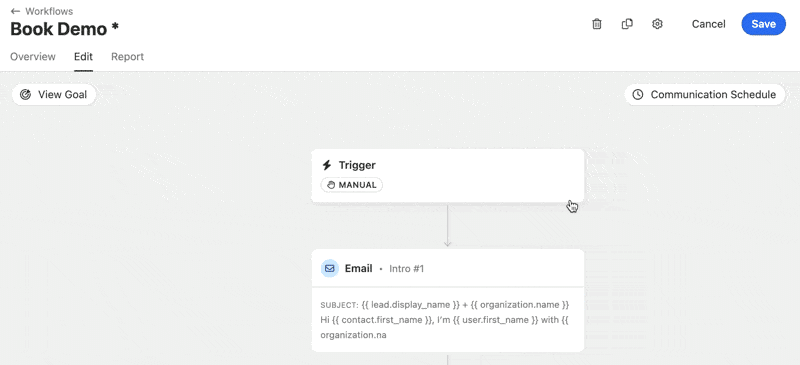Select the Trigger step card
This screenshot has height=365, width=800.
tap(447, 176)
